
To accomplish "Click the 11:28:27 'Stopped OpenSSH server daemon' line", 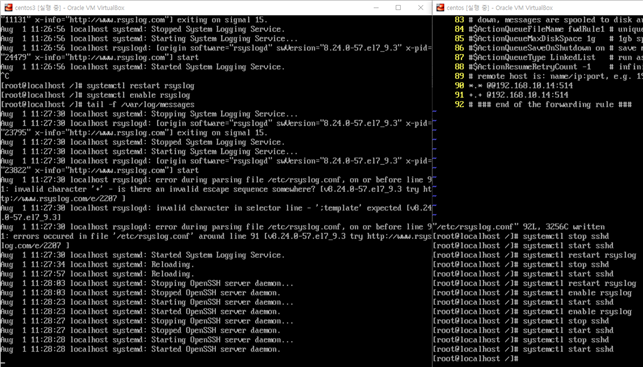I will tap(141, 330).
